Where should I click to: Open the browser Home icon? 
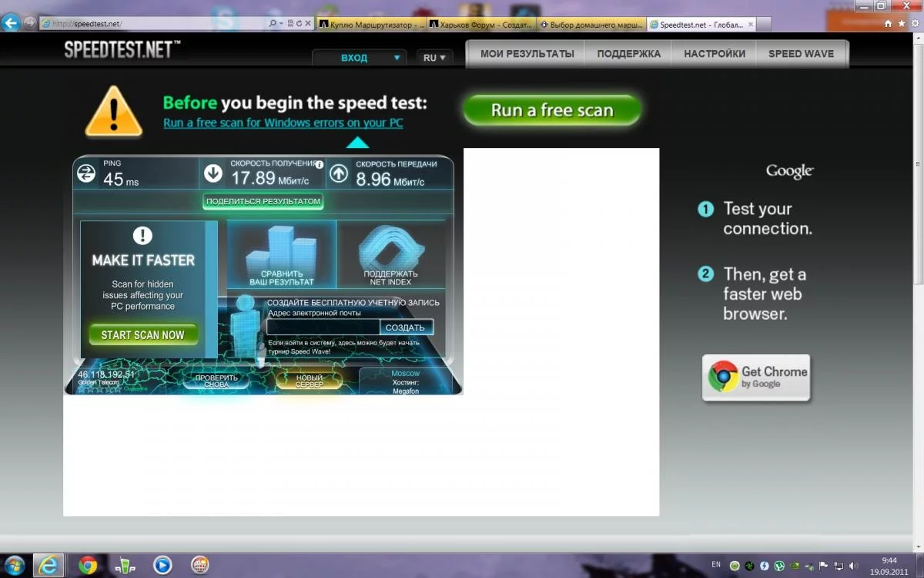click(x=889, y=24)
